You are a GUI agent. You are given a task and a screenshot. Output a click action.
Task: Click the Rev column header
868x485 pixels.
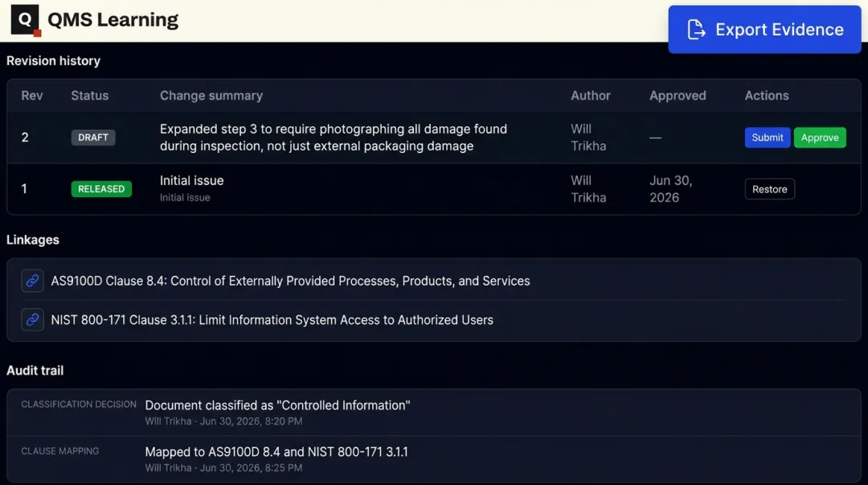[32, 96]
